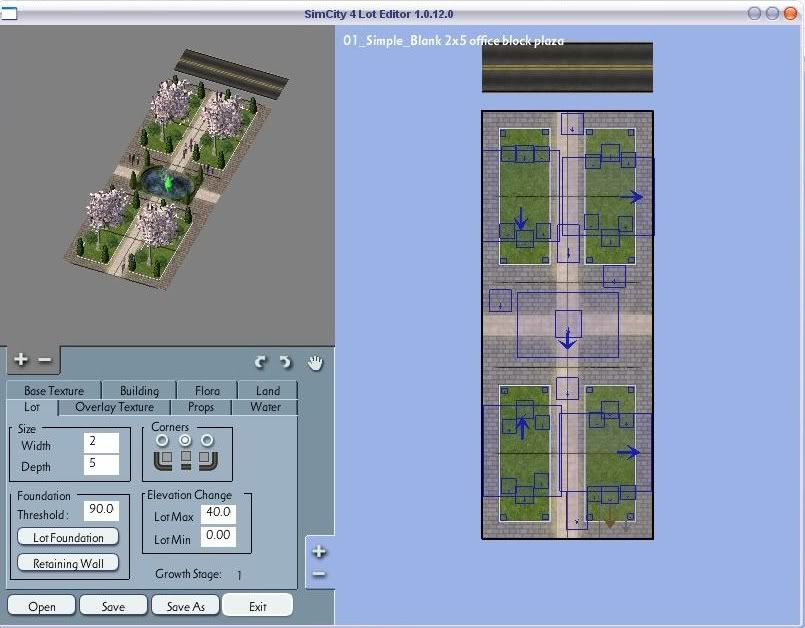Click the Lot Max elevation field
Viewport: 805px width, 628px height.
218,513
